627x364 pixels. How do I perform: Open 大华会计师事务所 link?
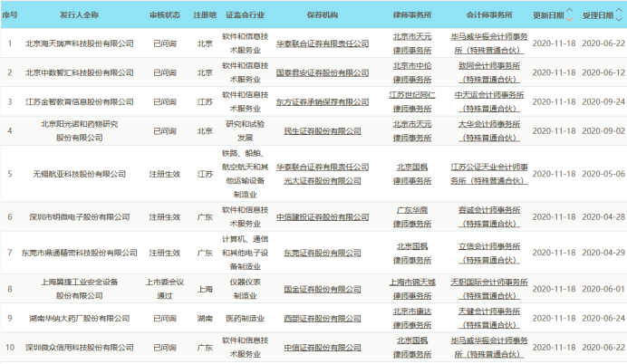pos(489,131)
